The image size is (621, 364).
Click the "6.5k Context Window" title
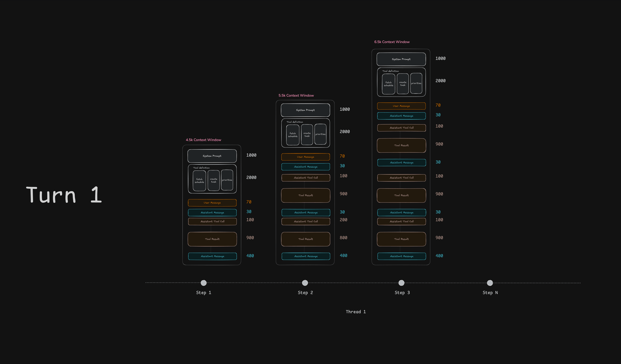click(392, 42)
